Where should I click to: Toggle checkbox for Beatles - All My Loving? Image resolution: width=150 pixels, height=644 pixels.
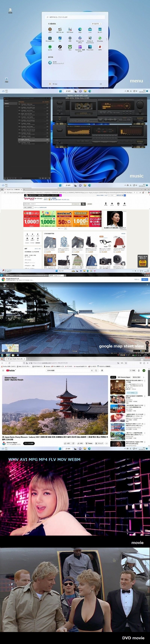[19, 104]
